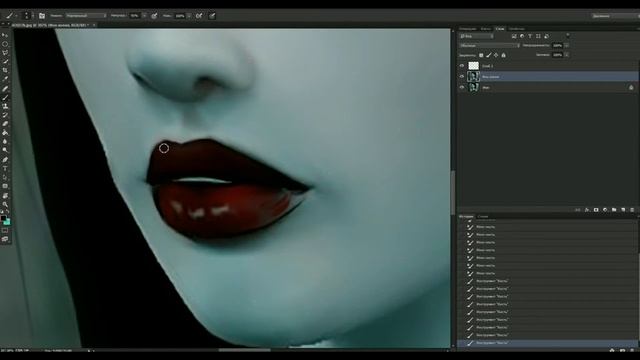The height and width of the screenshot is (360, 640).
Task: Hide the bottom Фон layer
Action: click(462, 87)
